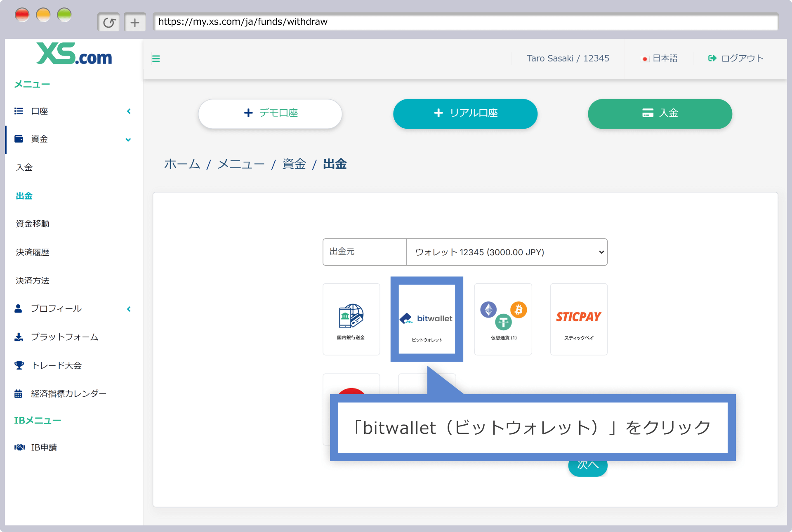Click the 出金元 label field
The width and height of the screenshot is (792, 532).
point(365,252)
